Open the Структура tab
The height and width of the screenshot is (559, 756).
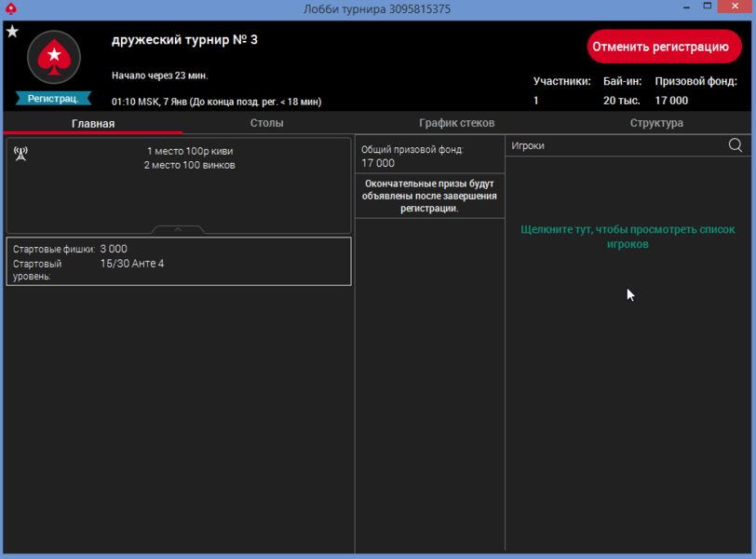point(655,123)
